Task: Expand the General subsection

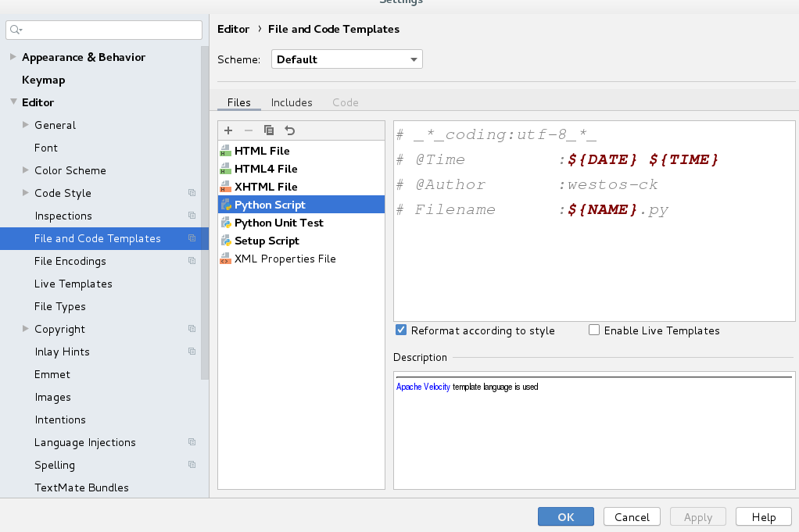Action: coord(26,125)
